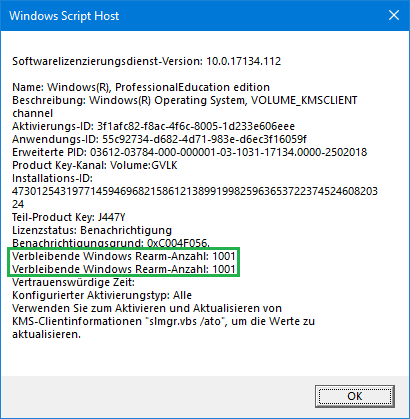Click the word channel below Beschreibung
This screenshot has width=410, height=419.
click(33, 113)
